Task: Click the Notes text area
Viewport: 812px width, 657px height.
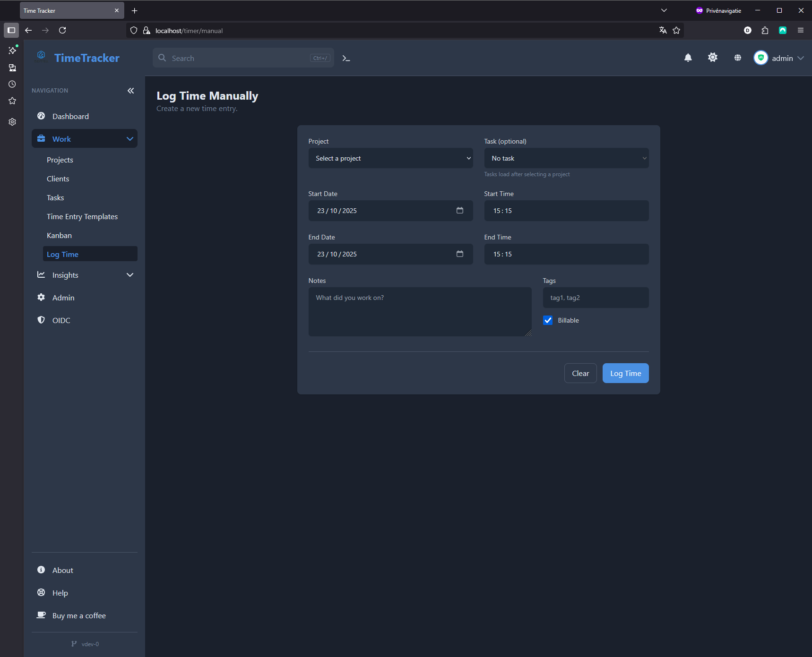Action: pyautogui.click(x=419, y=312)
